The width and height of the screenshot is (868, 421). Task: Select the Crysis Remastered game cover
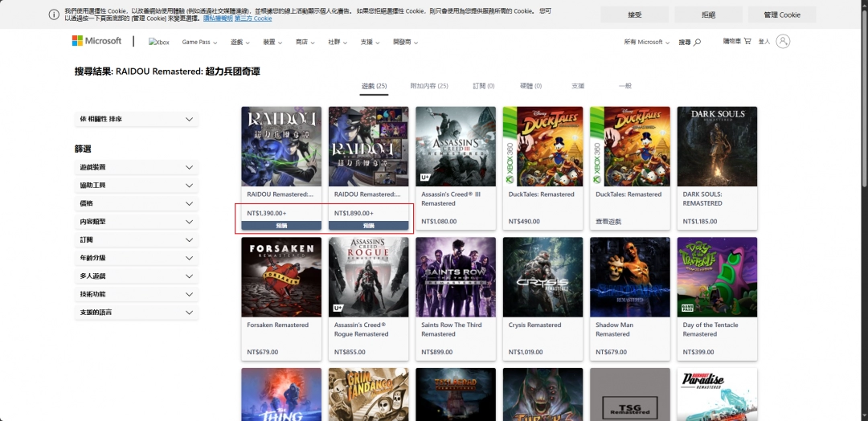point(542,277)
